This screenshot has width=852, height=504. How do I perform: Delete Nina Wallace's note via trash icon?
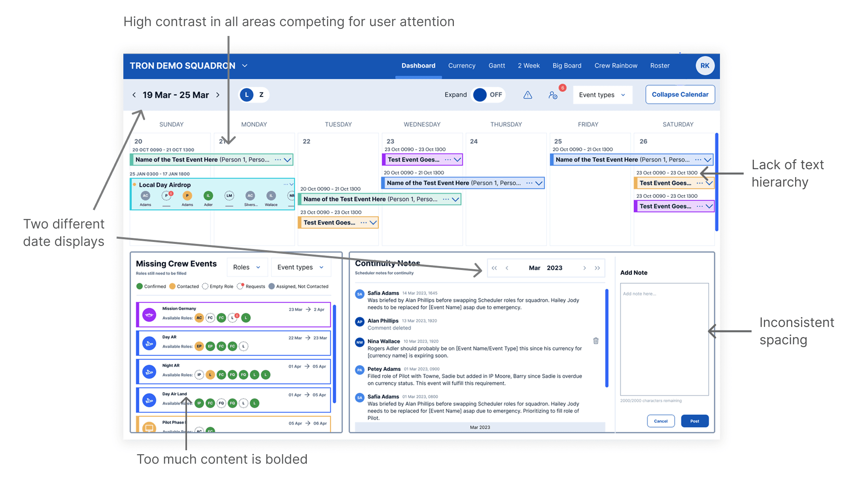[x=596, y=341]
